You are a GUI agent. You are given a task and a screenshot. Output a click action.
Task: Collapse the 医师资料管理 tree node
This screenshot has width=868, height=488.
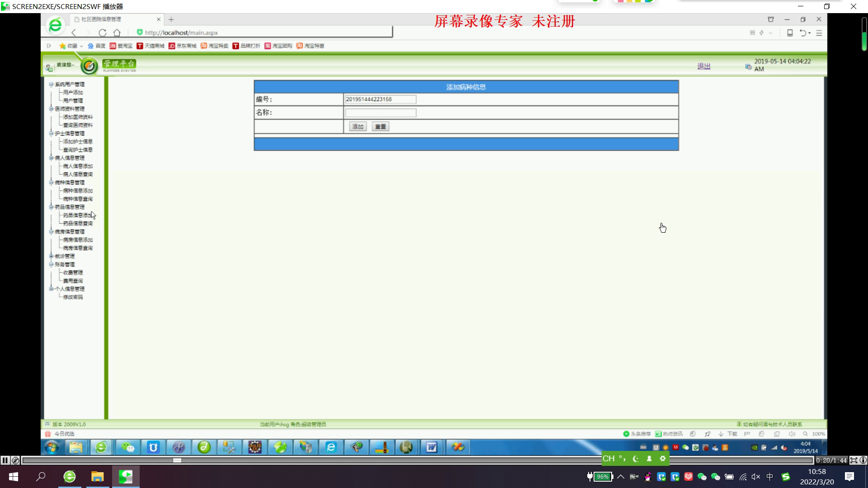51,108
